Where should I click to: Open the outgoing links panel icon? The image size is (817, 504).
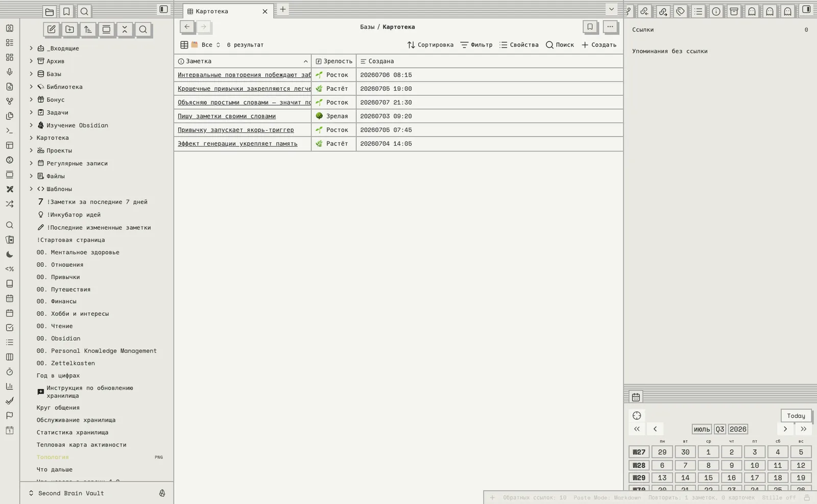(x=663, y=11)
